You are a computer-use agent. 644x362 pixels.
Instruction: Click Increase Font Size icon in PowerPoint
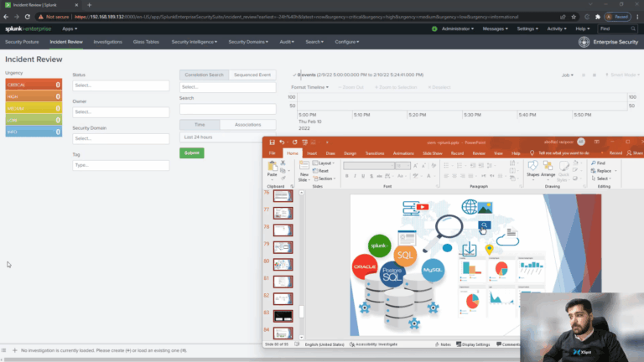point(416,165)
